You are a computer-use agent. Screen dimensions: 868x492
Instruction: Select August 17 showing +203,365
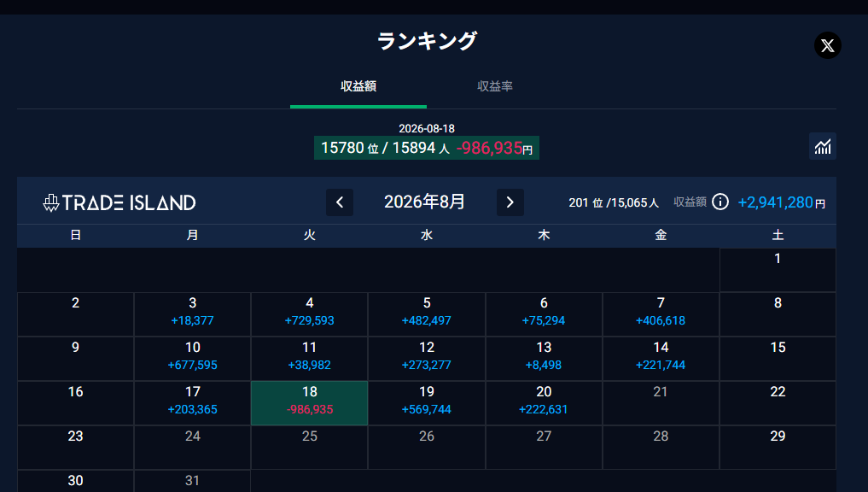193,403
